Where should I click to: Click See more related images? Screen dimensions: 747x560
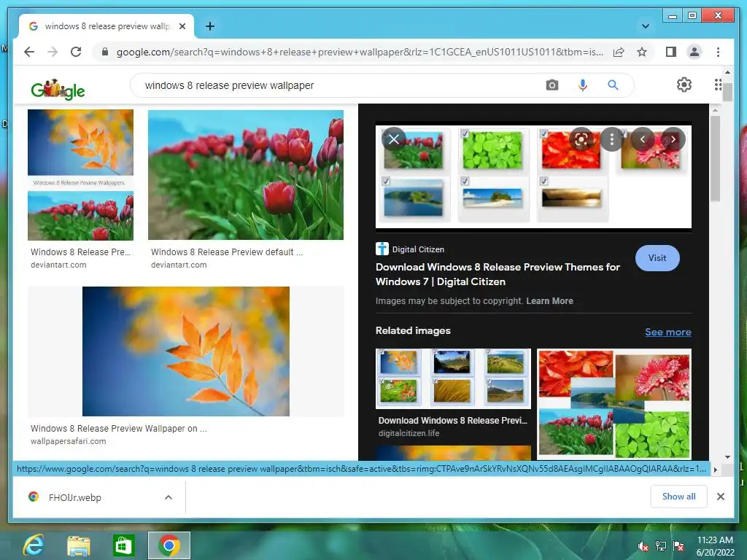click(668, 332)
